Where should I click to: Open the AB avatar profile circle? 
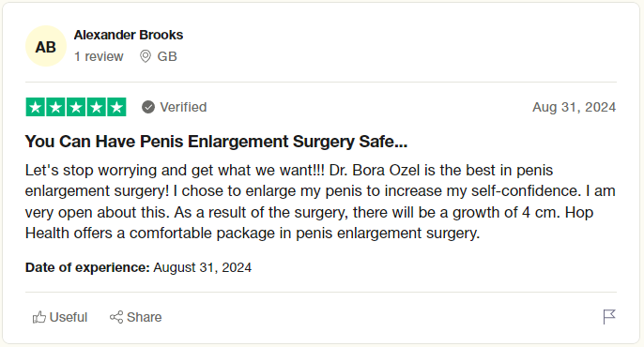46,46
